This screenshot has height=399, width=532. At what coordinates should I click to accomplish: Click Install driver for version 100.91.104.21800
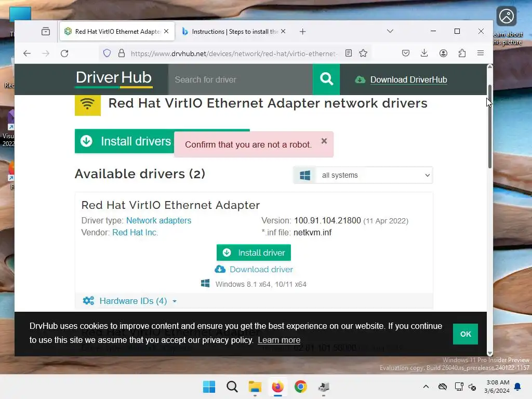[x=254, y=252]
